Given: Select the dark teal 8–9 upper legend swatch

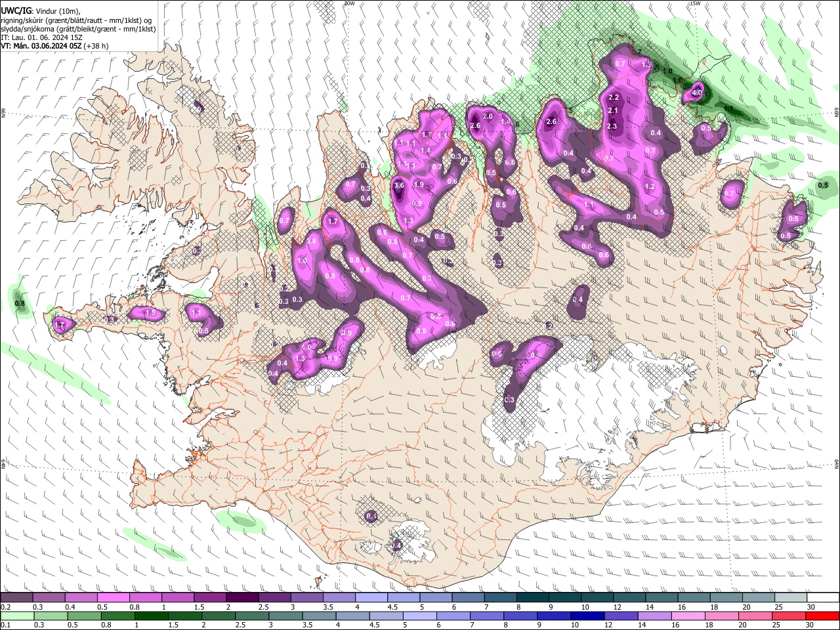Looking at the screenshot, I should (x=532, y=598).
